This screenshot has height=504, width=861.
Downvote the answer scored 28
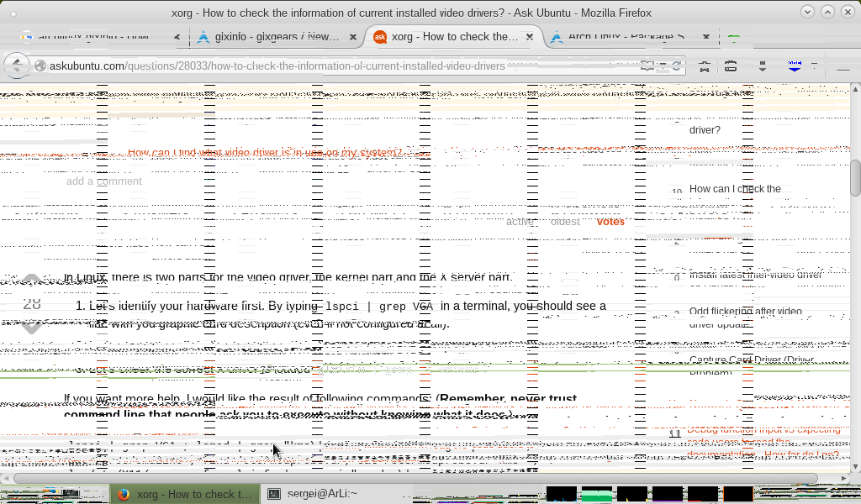(x=32, y=328)
